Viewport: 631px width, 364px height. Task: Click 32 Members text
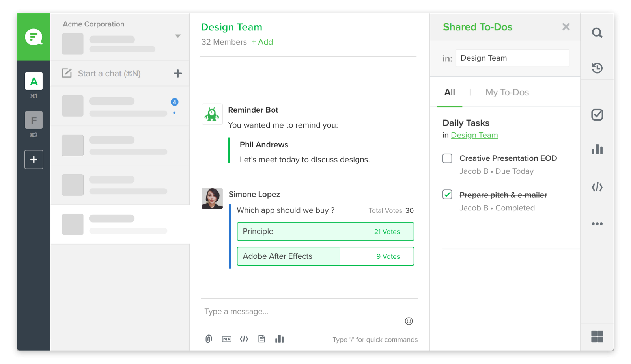tap(224, 42)
